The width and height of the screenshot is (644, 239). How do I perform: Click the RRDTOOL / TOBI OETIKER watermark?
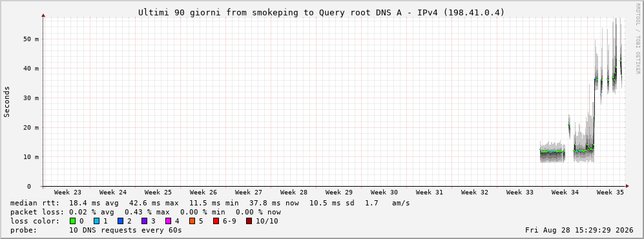click(x=637, y=38)
